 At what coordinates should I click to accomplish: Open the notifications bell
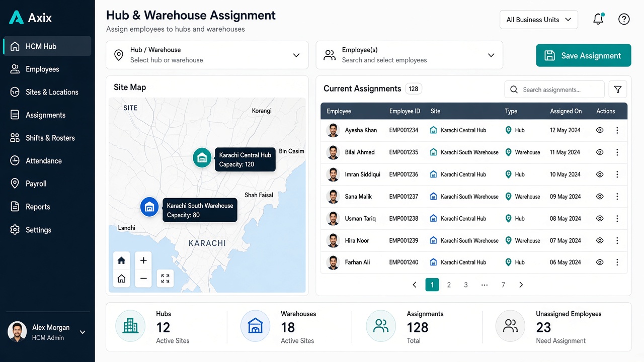point(598,19)
